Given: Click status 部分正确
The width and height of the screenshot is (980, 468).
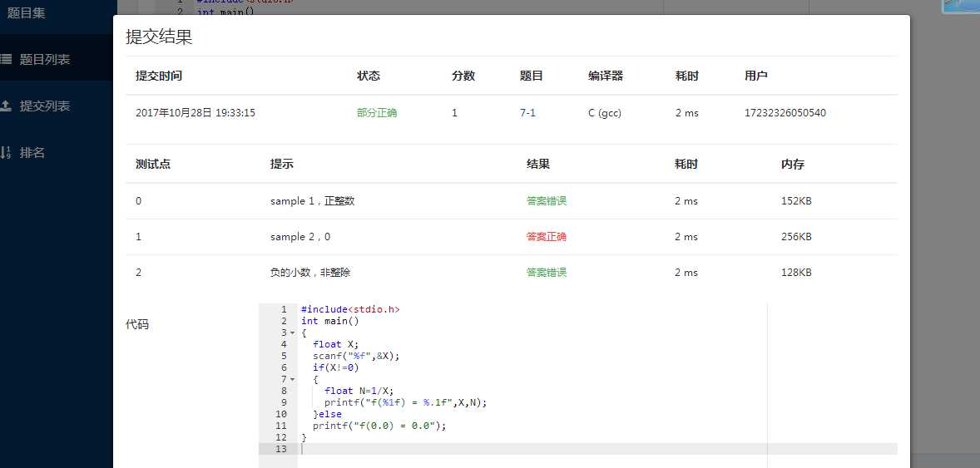Looking at the screenshot, I should click(x=377, y=113).
